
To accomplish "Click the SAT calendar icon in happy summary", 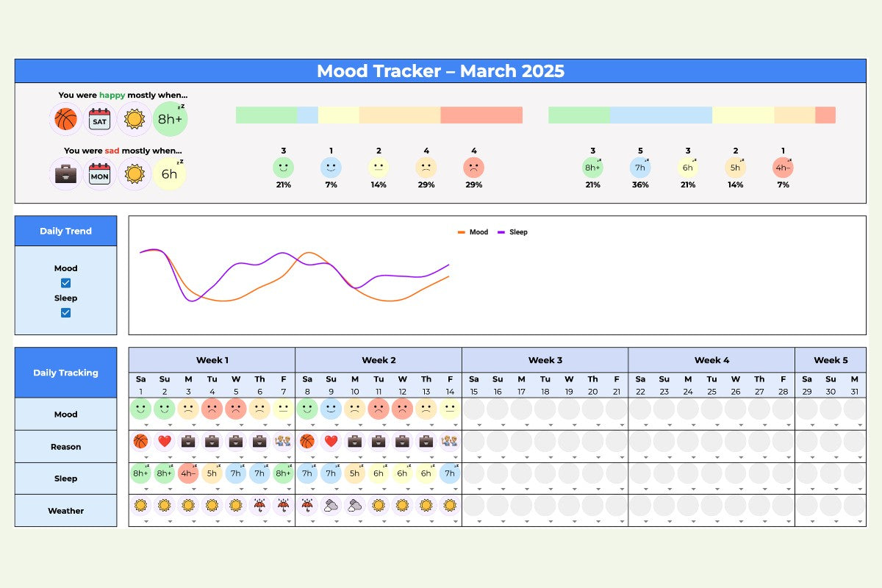I will tap(99, 119).
